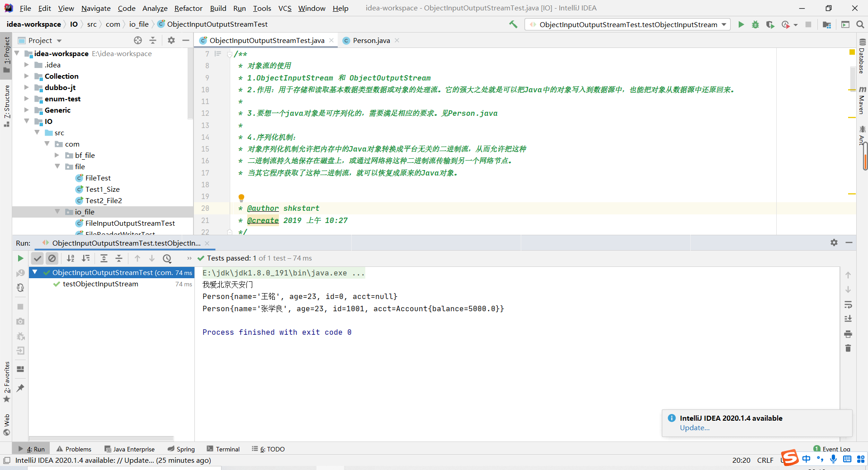Screen dimensions: 868x470
Task: Toggle show ignored tests button
Action: pos(52,258)
